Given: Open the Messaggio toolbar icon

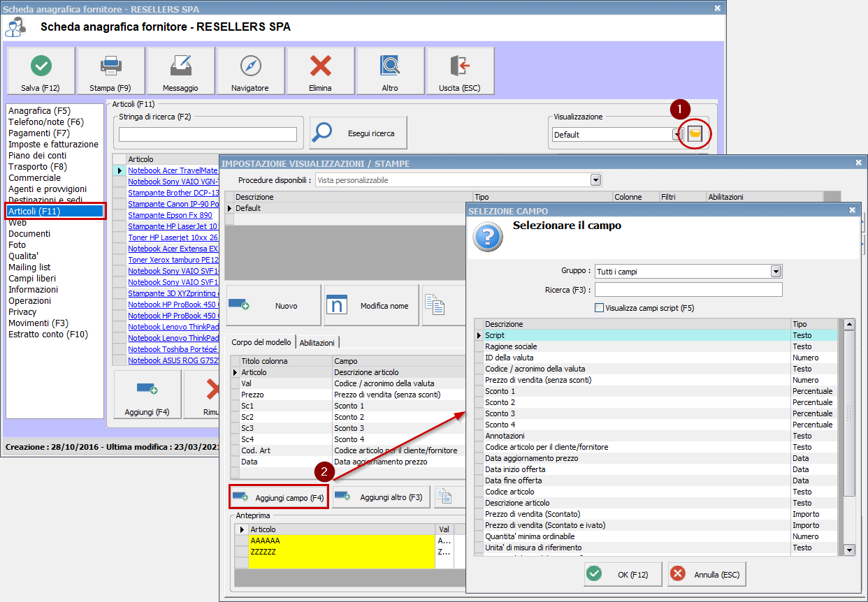Looking at the screenshot, I should [180, 66].
